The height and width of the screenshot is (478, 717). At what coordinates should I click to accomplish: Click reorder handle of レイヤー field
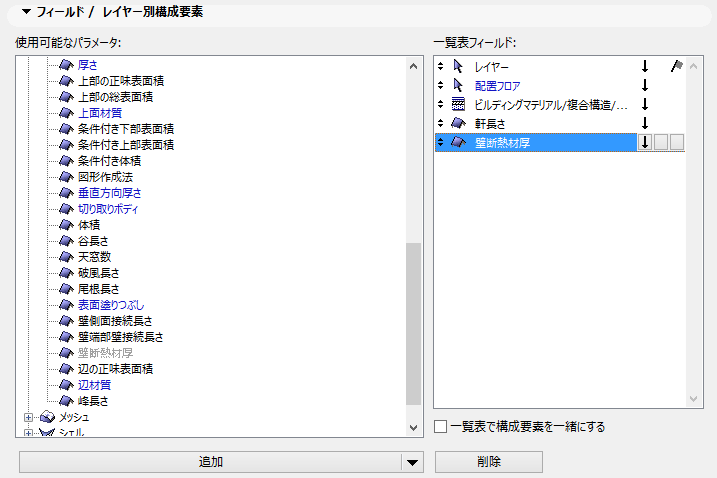[440, 67]
